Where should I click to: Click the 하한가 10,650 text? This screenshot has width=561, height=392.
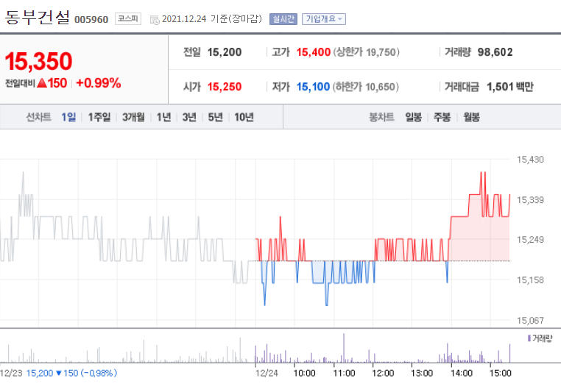(366, 87)
